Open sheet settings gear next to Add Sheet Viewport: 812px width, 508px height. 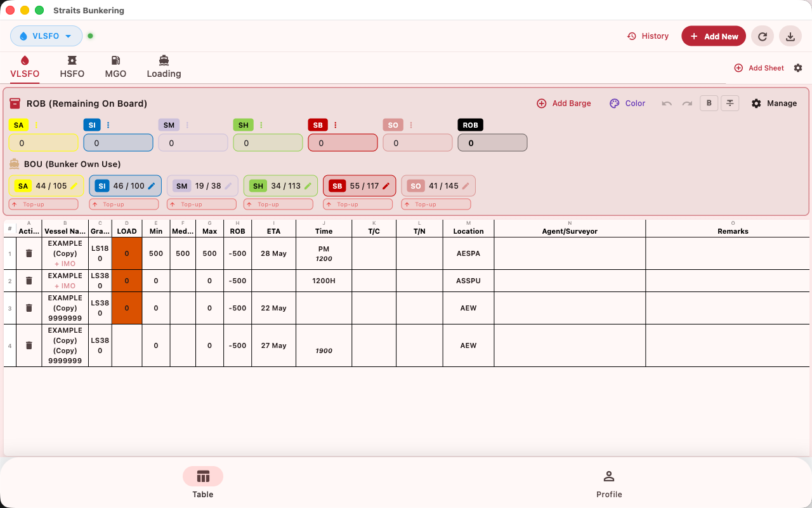(798, 68)
